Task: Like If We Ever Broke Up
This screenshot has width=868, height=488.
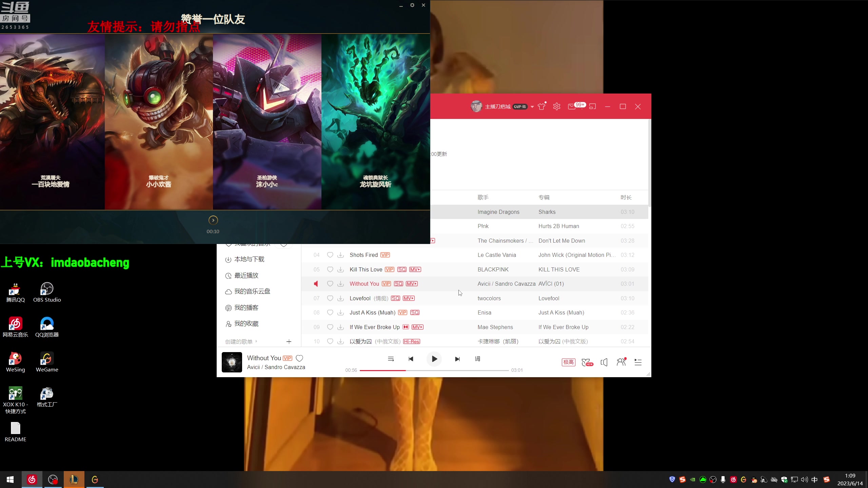Action: tap(330, 327)
